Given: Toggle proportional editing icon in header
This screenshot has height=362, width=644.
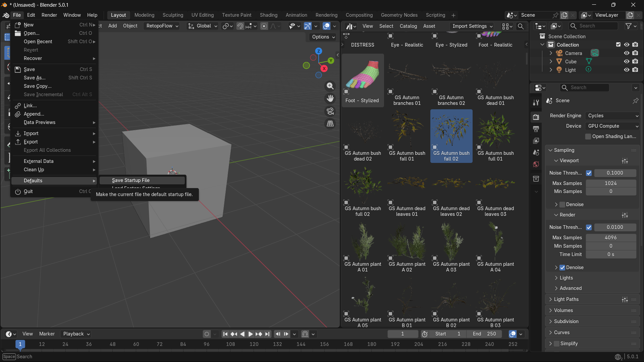Looking at the screenshot, I should pyautogui.click(x=264, y=26).
